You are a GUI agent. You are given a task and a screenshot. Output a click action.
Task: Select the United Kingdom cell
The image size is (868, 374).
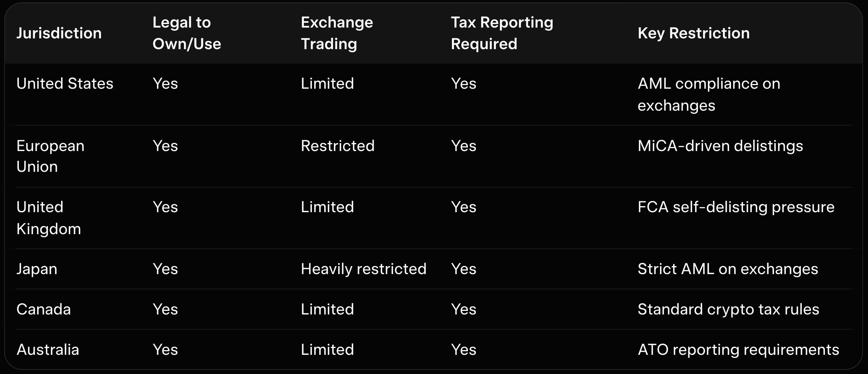click(x=48, y=218)
